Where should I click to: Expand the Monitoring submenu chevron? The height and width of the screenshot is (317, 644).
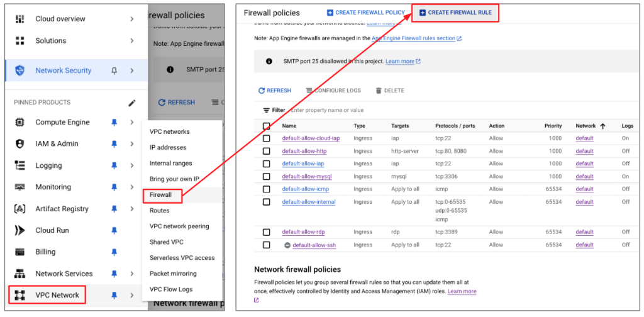click(132, 187)
